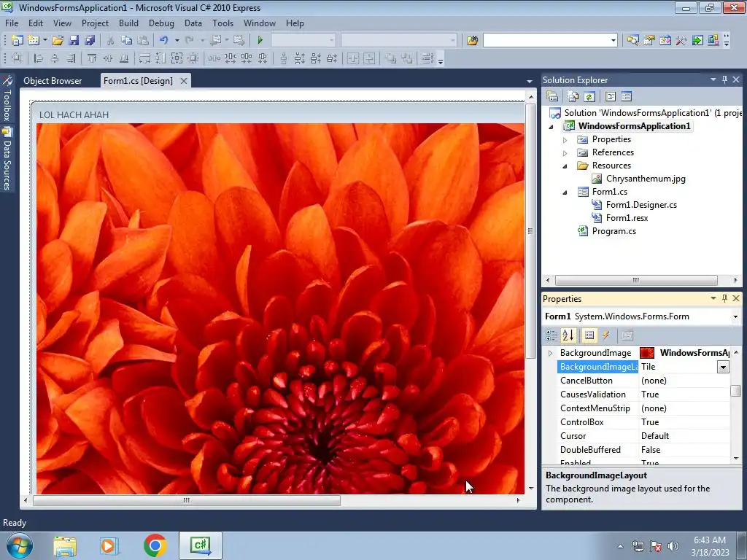The image size is (747, 560).
Task: Select Chrysanthemum.jpg in Solution Explorer
Action: pos(646,179)
